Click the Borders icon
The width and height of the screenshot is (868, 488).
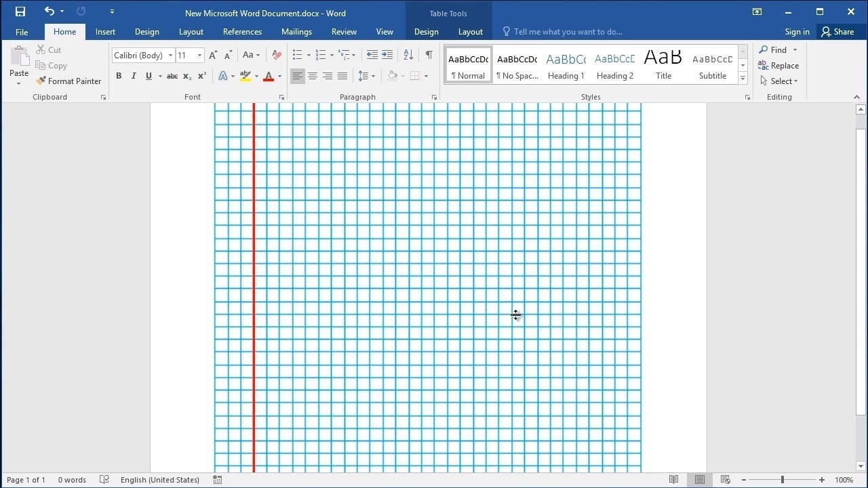pyautogui.click(x=415, y=76)
